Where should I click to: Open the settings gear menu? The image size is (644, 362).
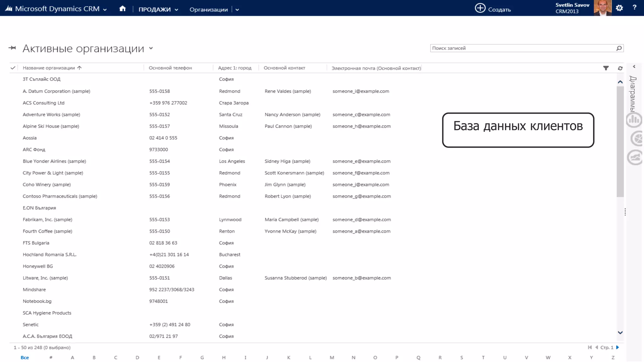pos(619,8)
